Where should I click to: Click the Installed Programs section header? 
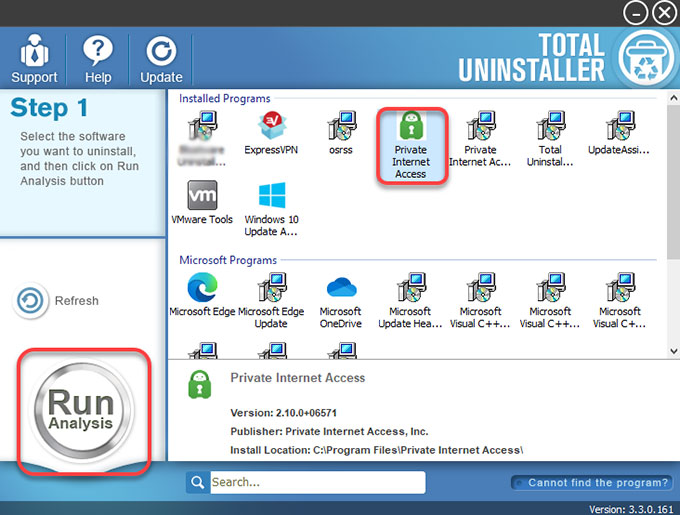[225, 98]
